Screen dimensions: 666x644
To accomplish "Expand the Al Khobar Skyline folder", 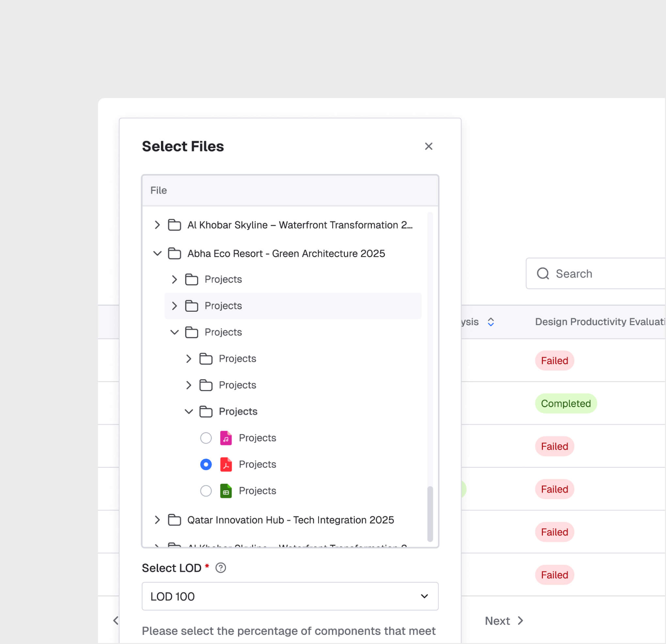I will [x=157, y=225].
